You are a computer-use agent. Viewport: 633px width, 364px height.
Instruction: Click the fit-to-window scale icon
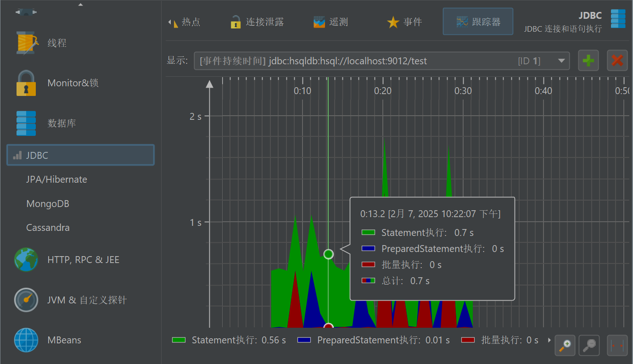(x=617, y=345)
